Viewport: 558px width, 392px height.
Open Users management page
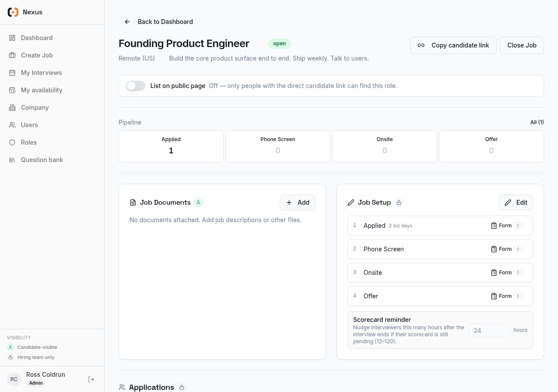pyautogui.click(x=52, y=125)
